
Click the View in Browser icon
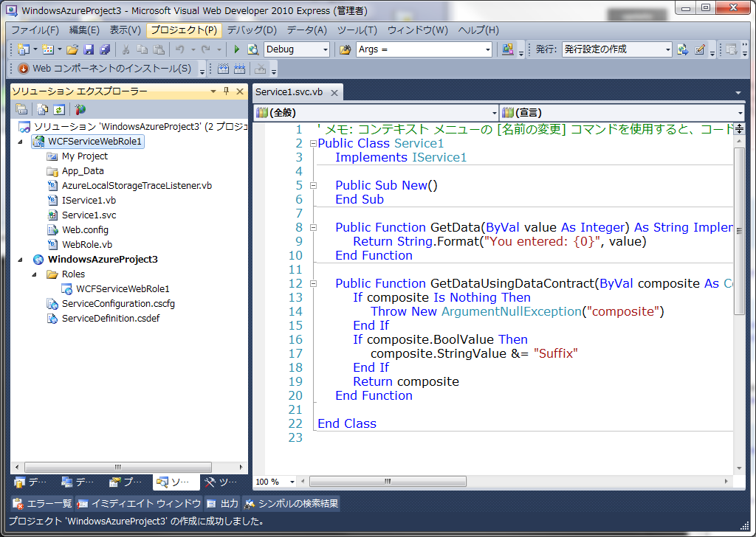(252, 49)
